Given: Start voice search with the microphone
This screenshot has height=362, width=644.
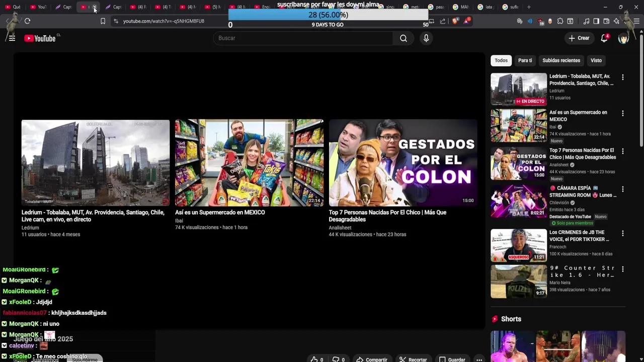Looking at the screenshot, I should [426, 38].
